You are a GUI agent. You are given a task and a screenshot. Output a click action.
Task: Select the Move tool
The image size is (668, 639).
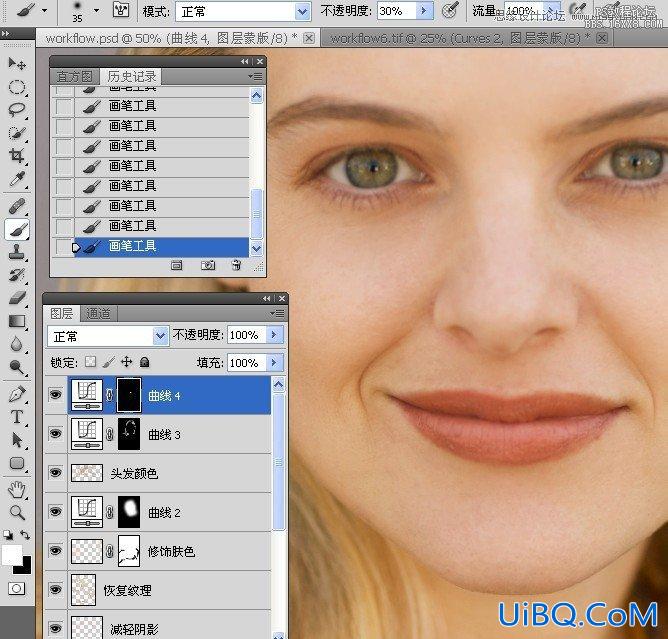tap(17, 64)
